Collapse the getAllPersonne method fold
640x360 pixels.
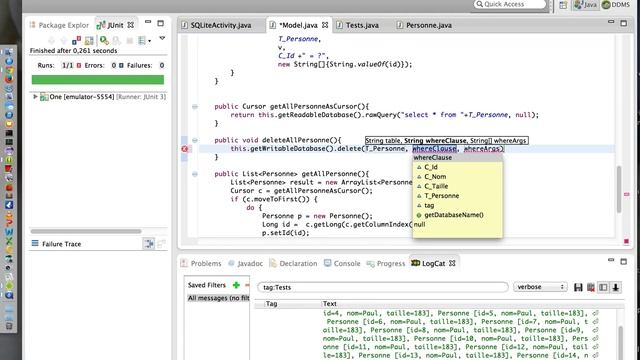pyautogui.click(x=195, y=174)
